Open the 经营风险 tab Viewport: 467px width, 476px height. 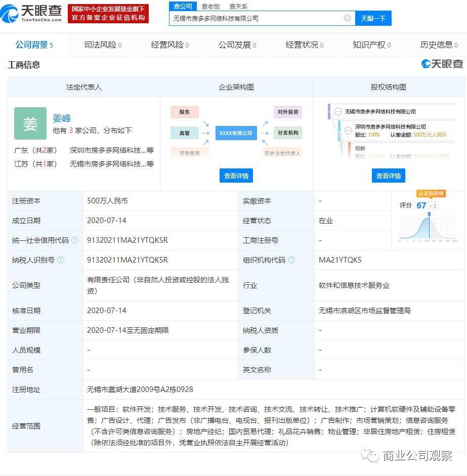169,45
